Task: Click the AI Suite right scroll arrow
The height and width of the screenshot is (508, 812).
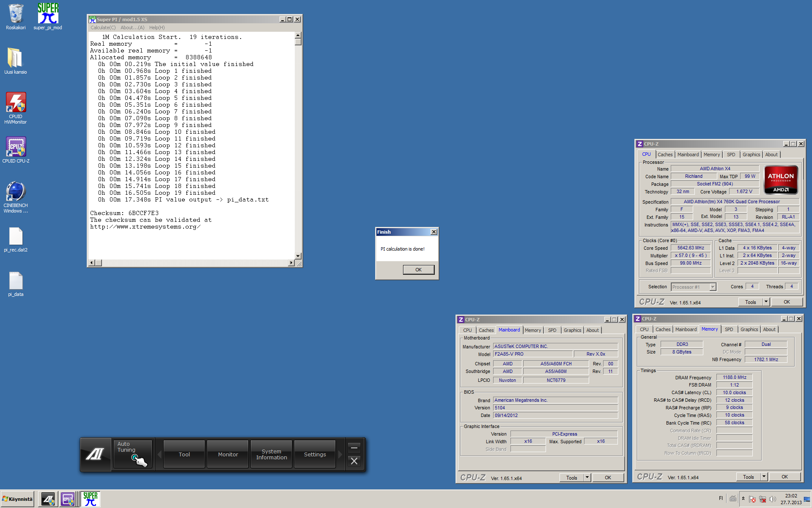Action: (340, 454)
